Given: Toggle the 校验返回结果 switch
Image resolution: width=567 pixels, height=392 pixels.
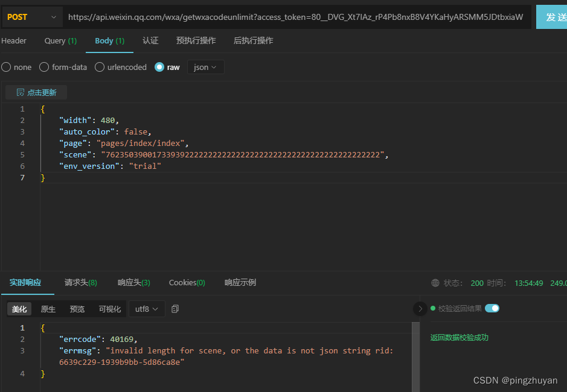Looking at the screenshot, I should (x=492, y=308).
